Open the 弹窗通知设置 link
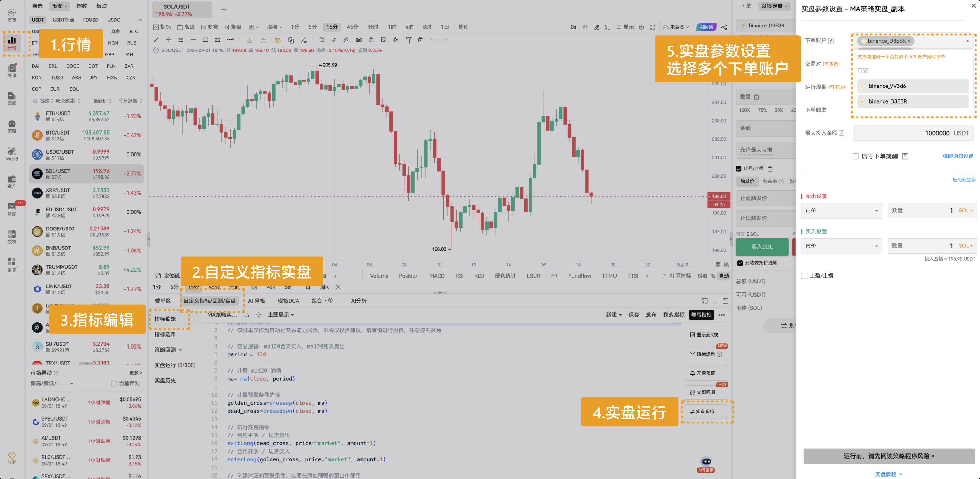This screenshot has width=980, height=479. pos(958,156)
